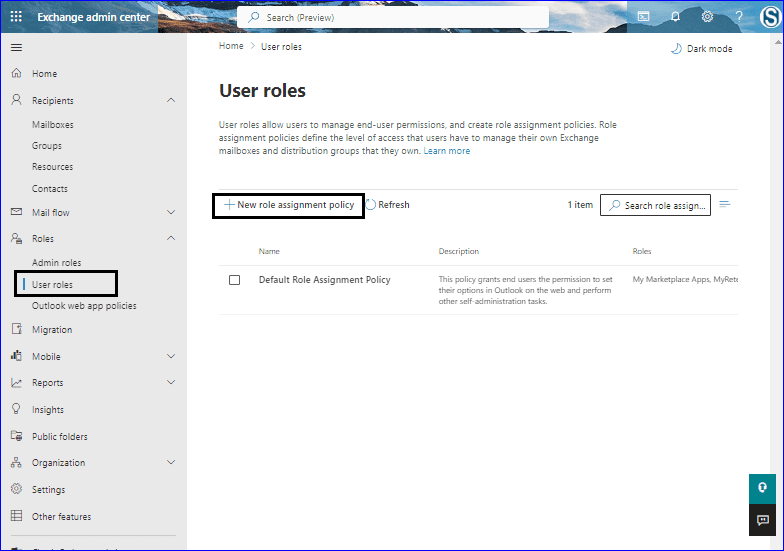Open Admin roles page
Screen dimensions: 784x551
[x=56, y=262]
